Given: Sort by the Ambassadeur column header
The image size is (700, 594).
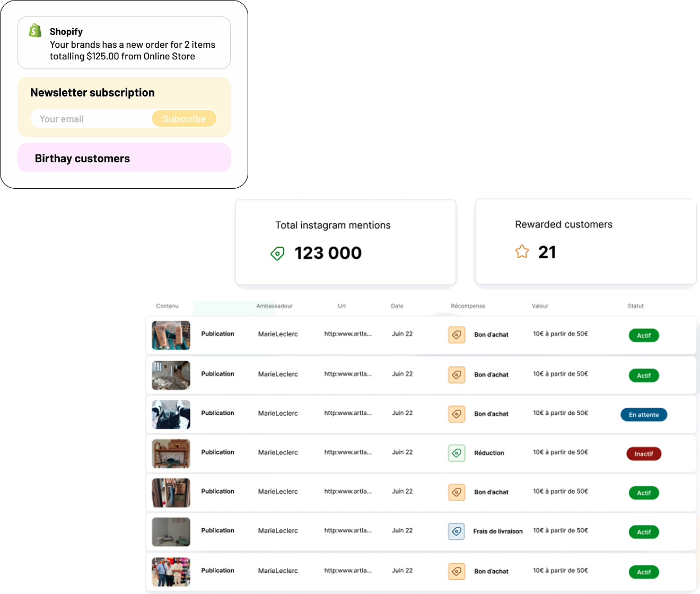Looking at the screenshot, I should pyautogui.click(x=274, y=306).
